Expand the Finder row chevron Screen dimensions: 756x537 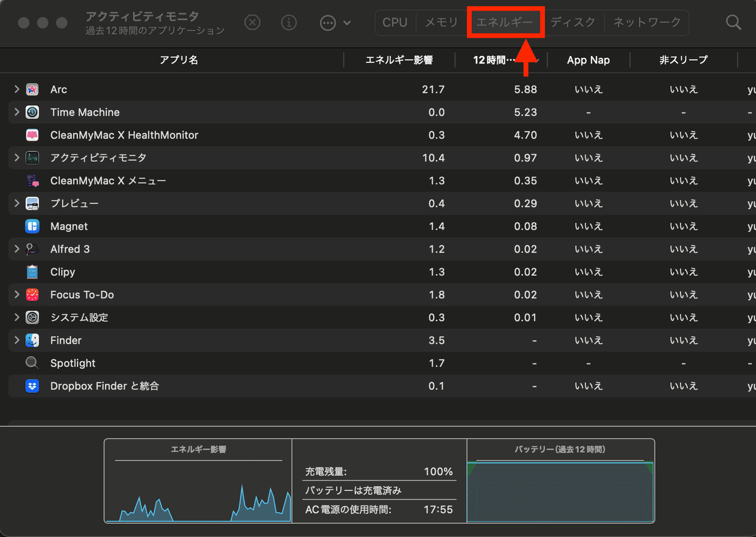[17, 340]
